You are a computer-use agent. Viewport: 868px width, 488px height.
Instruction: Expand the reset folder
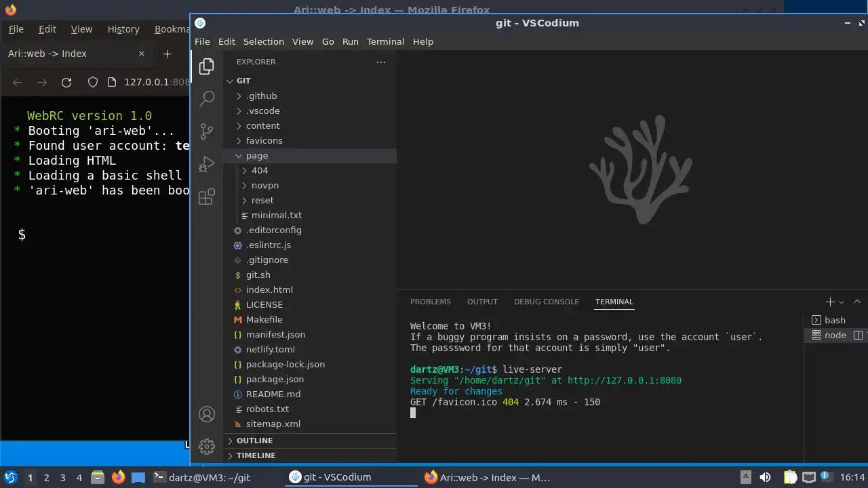[310, 201]
